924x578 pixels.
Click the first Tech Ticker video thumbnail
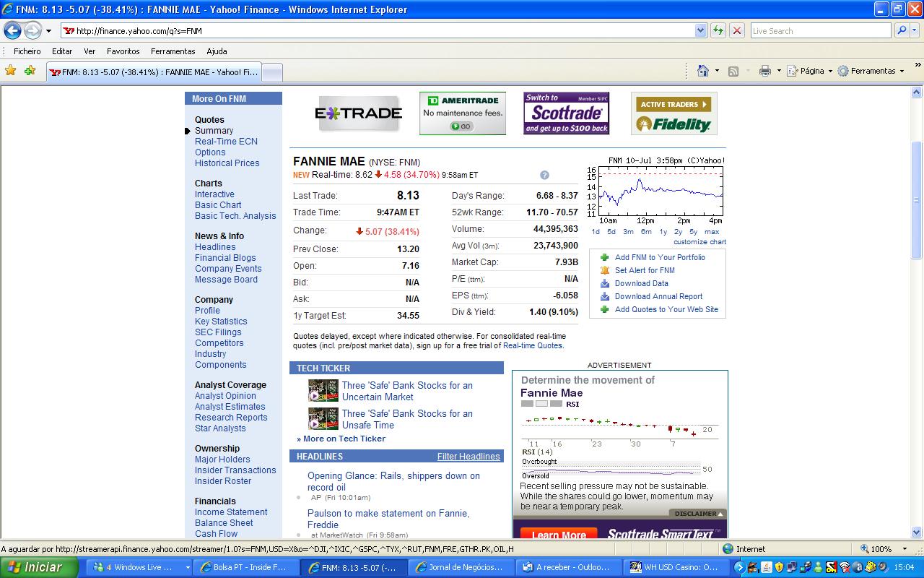[x=323, y=390]
